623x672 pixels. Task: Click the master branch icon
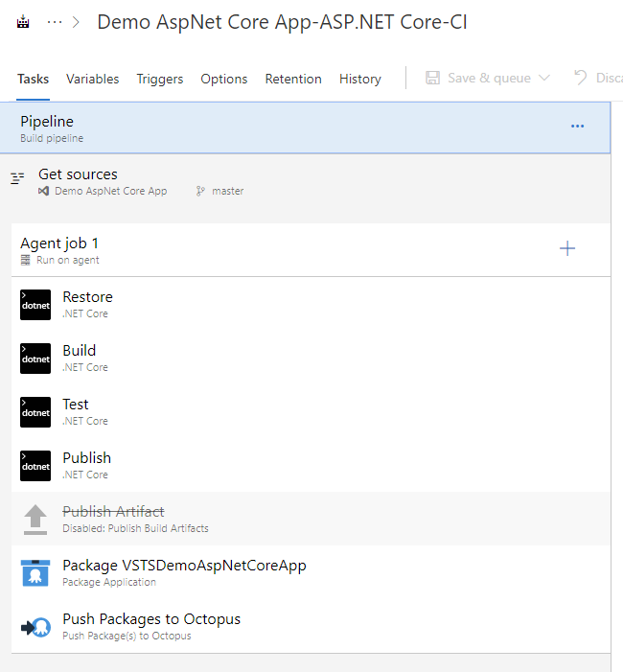200,191
